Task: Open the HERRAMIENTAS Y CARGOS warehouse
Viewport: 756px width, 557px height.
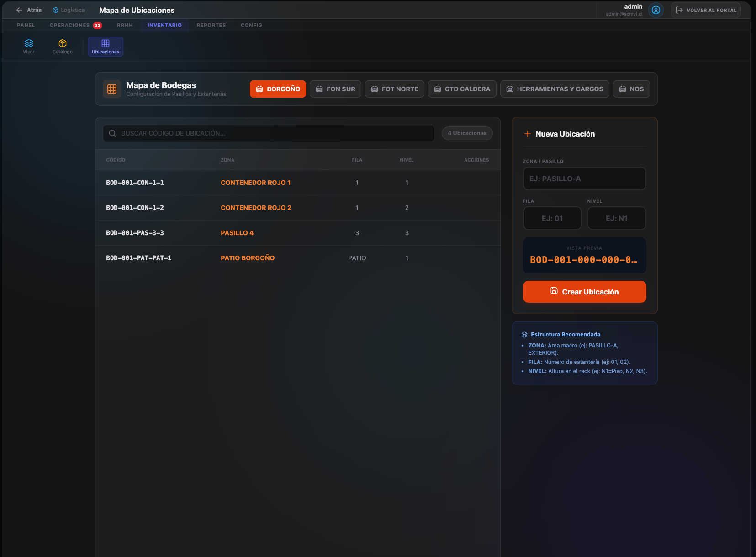Action: pos(555,89)
